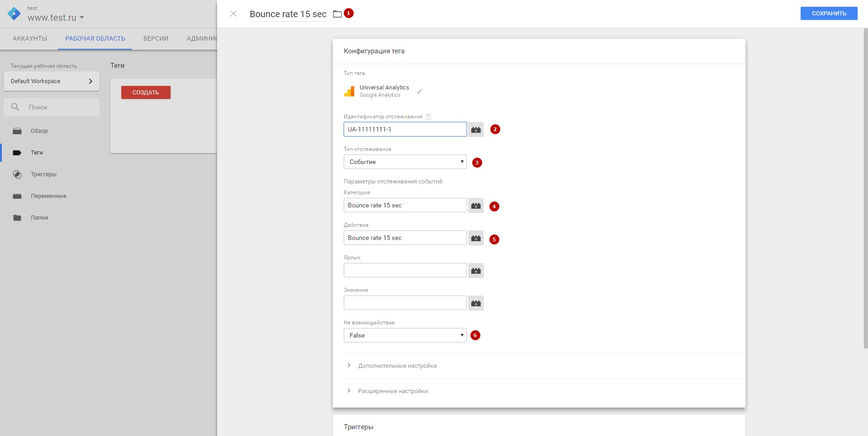Image resolution: width=868 pixels, height=436 pixels.
Task: Click the Триггеры sidebar icon
Action: tap(17, 174)
